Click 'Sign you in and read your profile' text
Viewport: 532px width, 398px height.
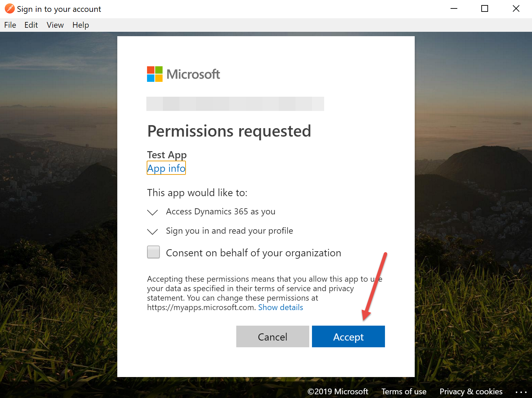click(x=229, y=231)
